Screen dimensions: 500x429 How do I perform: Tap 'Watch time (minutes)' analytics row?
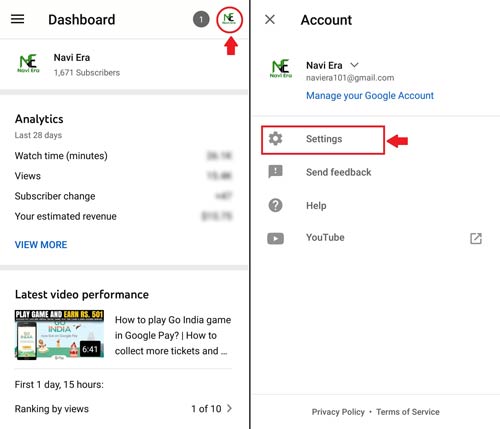123,156
